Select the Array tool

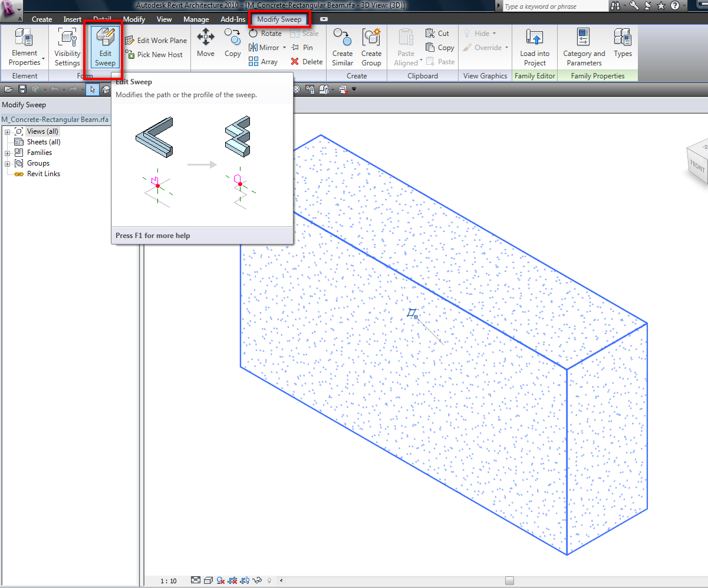tap(263, 61)
